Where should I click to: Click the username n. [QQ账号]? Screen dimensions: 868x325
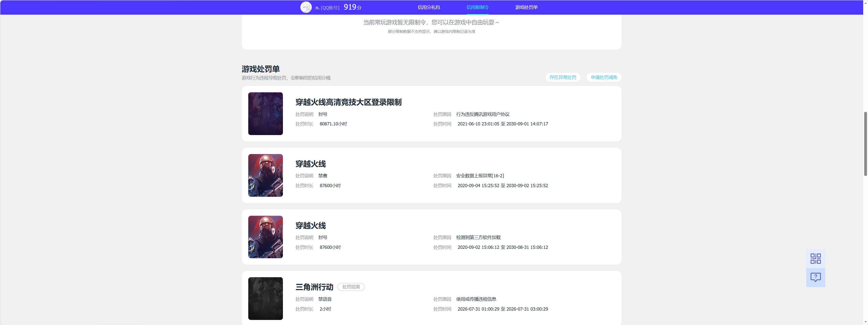pos(327,7)
